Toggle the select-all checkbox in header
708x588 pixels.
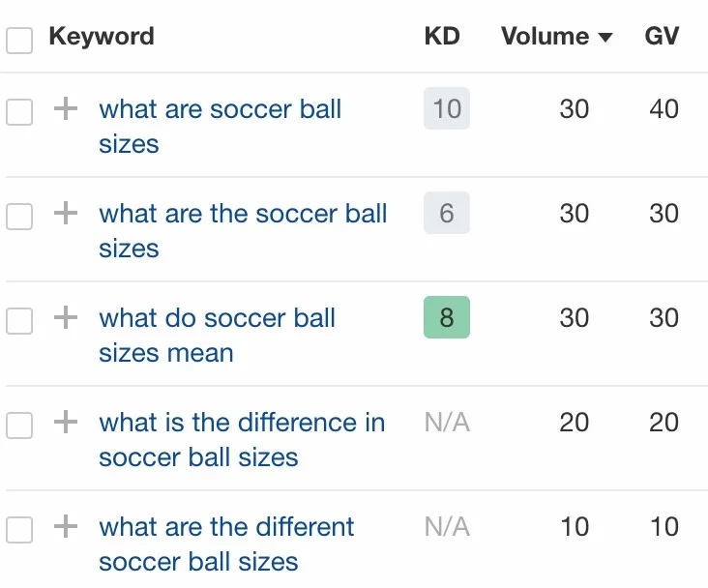pyautogui.click(x=19, y=40)
